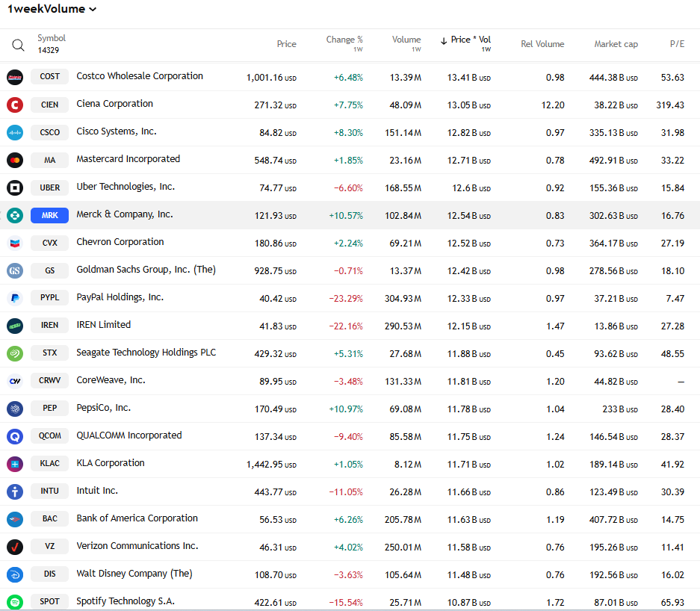Click the Goldman Sachs logo icon

click(15, 271)
